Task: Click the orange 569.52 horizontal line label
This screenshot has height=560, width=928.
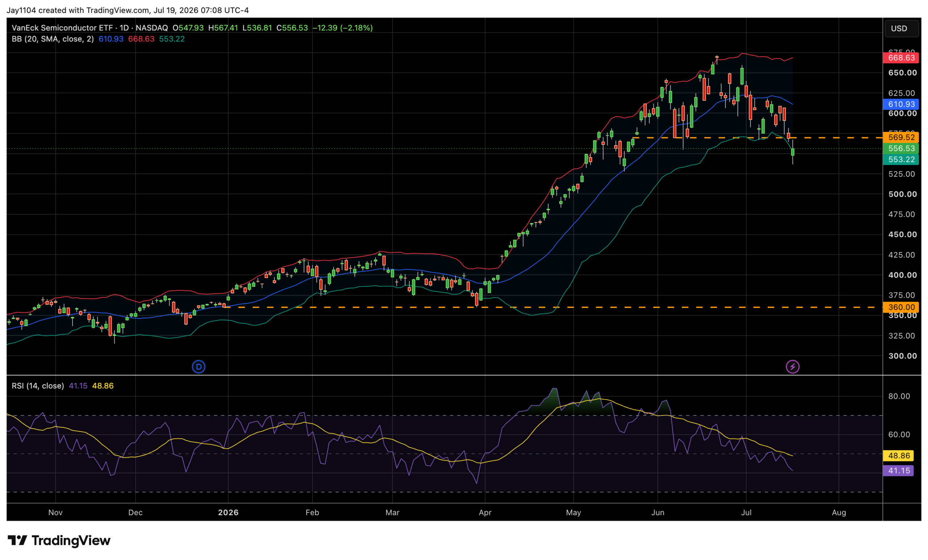Action: point(901,137)
